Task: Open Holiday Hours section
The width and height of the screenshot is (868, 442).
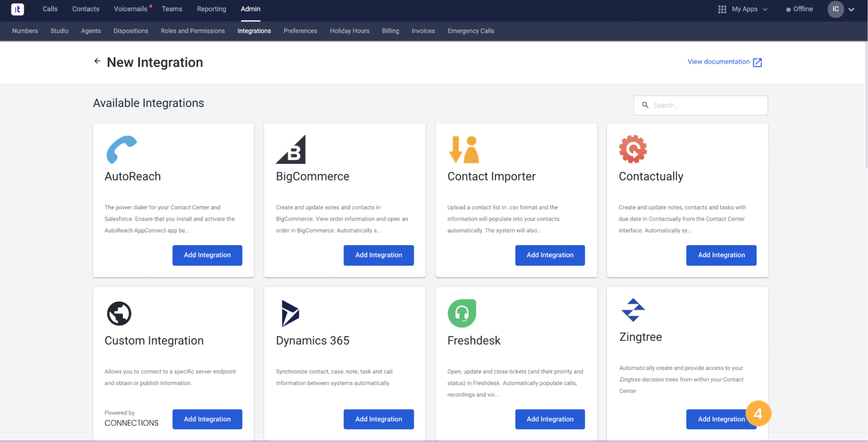Action: 350,31
